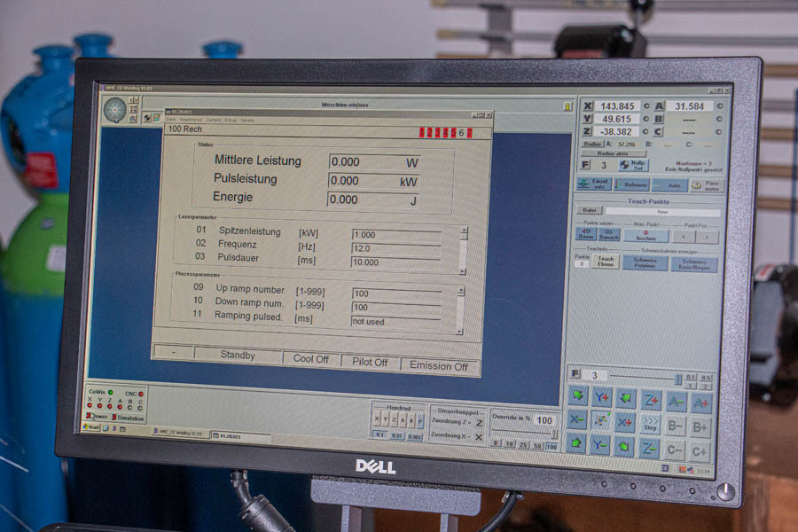Open the Datei menu in laser window

point(171,119)
